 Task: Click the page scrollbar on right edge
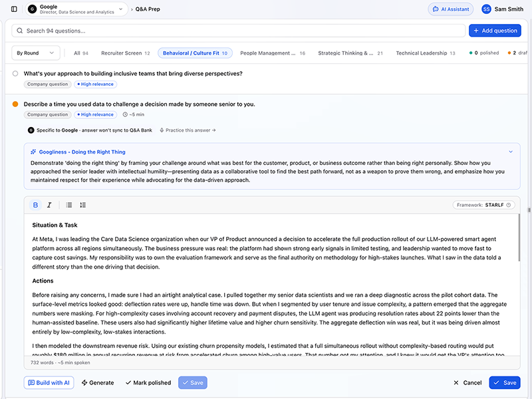tap(529, 210)
